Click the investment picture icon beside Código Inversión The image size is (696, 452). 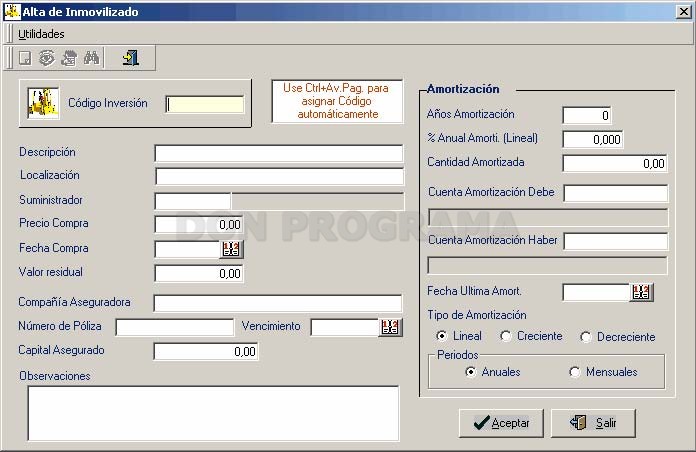pos(43,103)
